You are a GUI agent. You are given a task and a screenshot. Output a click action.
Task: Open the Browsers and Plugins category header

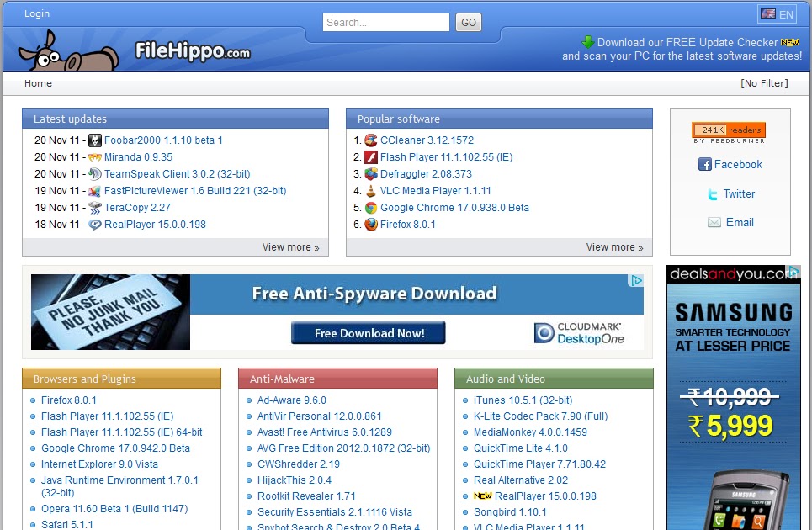point(122,379)
